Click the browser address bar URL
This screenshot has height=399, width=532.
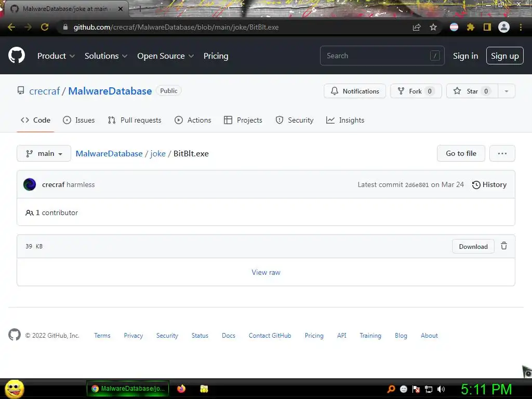(176, 27)
